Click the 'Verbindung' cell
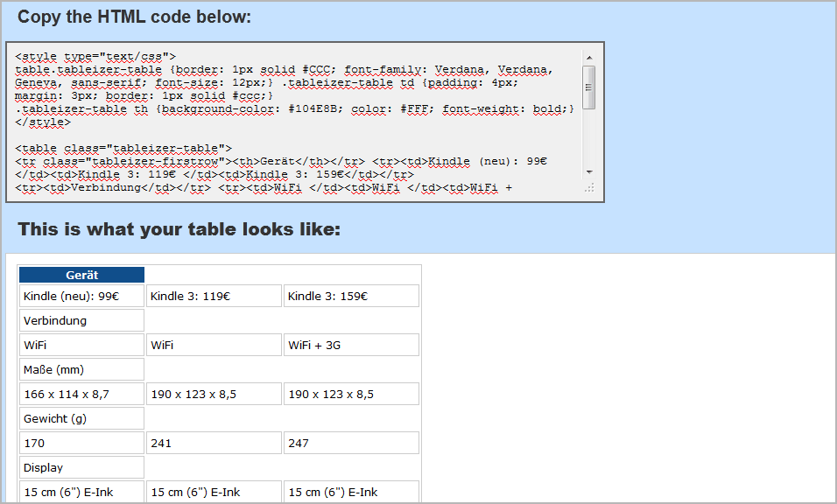This screenshot has width=837, height=504. (81, 320)
